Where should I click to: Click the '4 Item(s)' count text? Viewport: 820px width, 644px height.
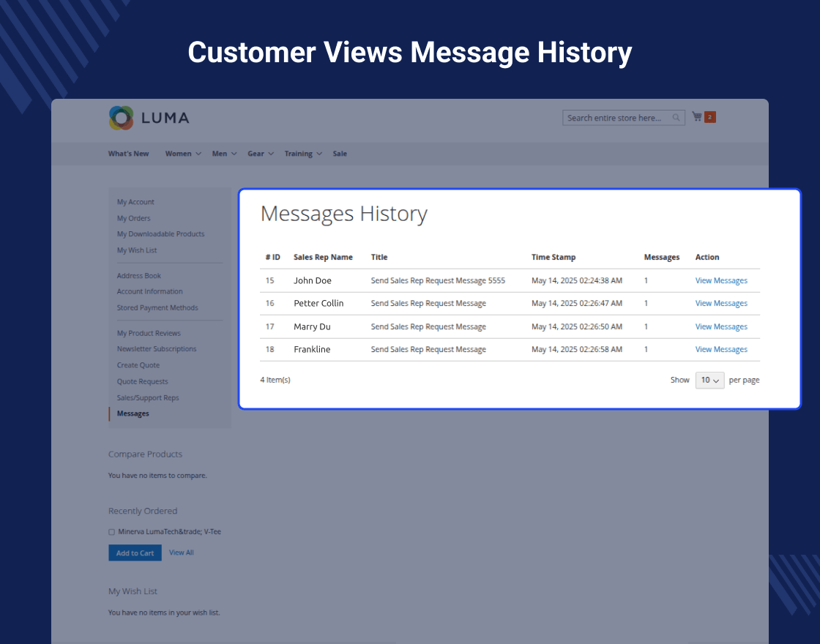coord(275,380)
